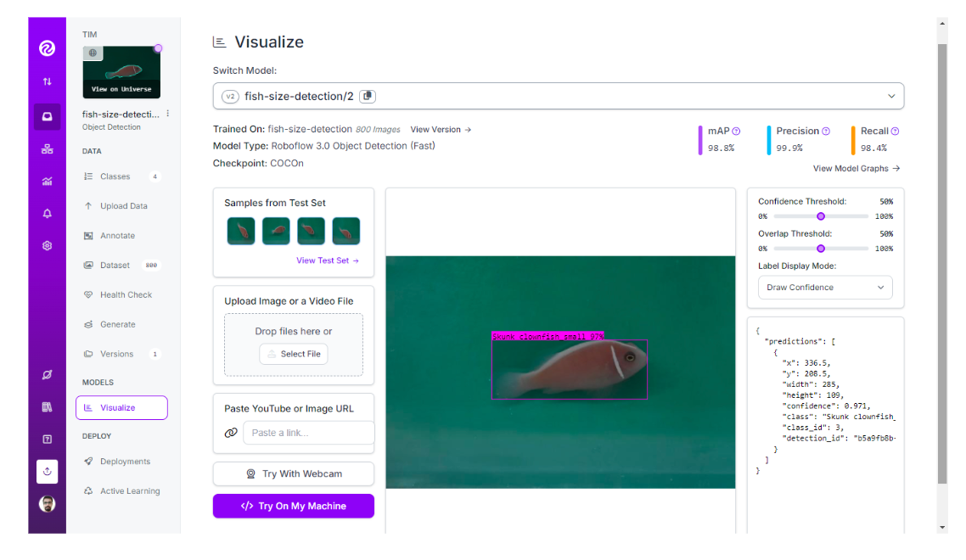The image size is (966, 560).
Task: Open the Deployments page
Action: 125,462
